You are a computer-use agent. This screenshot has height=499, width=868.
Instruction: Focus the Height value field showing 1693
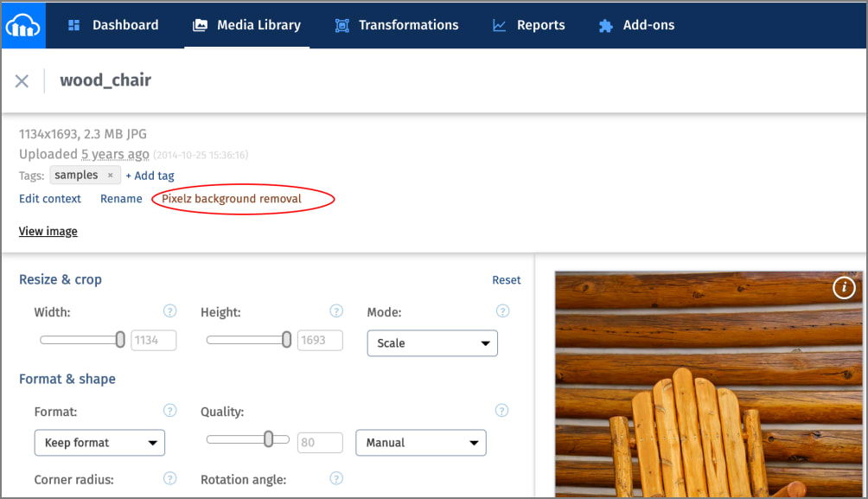320,340
